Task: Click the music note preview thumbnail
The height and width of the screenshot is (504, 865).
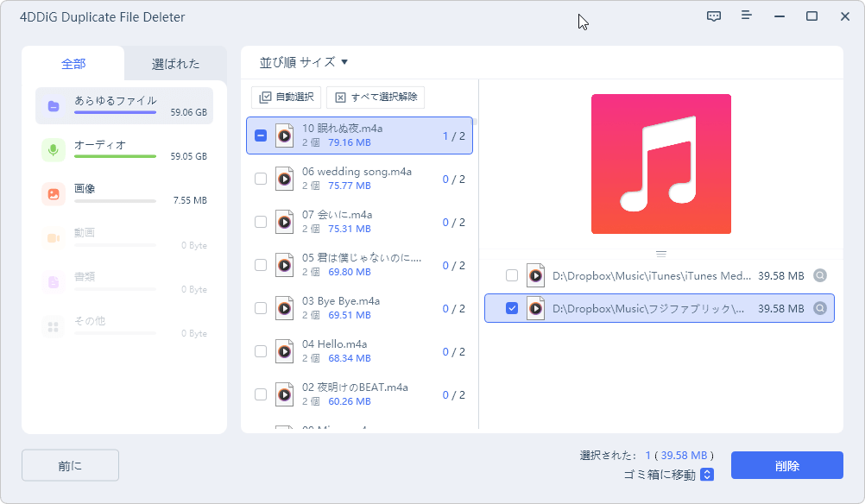Action: tap(661, 164)
